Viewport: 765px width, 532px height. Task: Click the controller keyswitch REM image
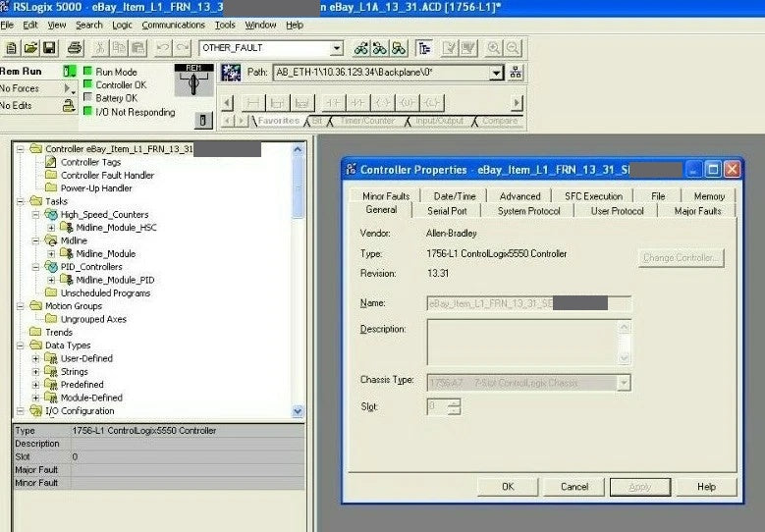[193, 80]
